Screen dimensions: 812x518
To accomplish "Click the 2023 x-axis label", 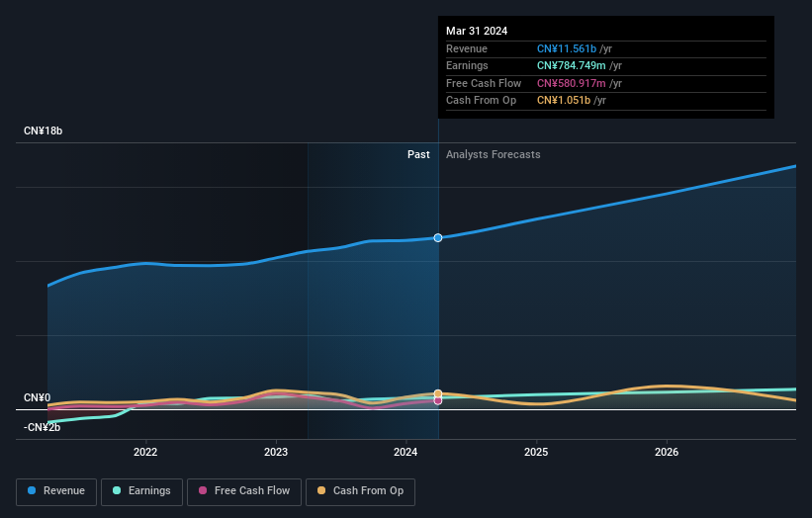I will pos(276,453).
